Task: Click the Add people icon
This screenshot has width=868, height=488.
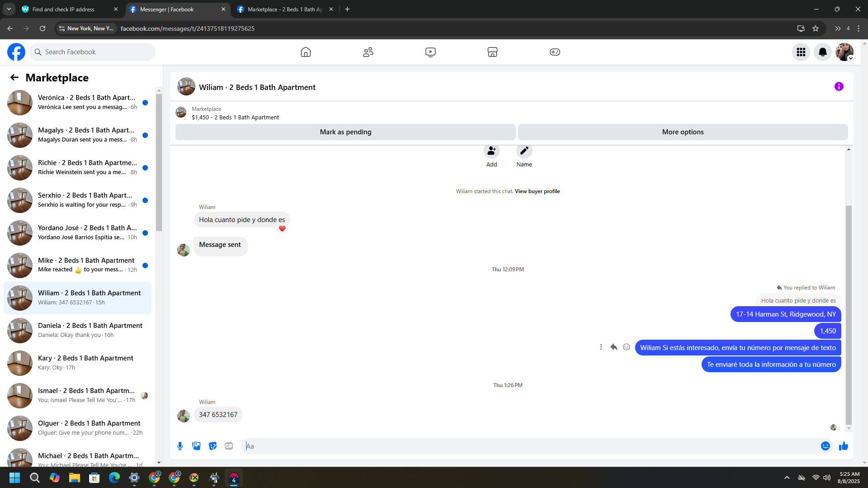Action: click(x=492, y=151)
